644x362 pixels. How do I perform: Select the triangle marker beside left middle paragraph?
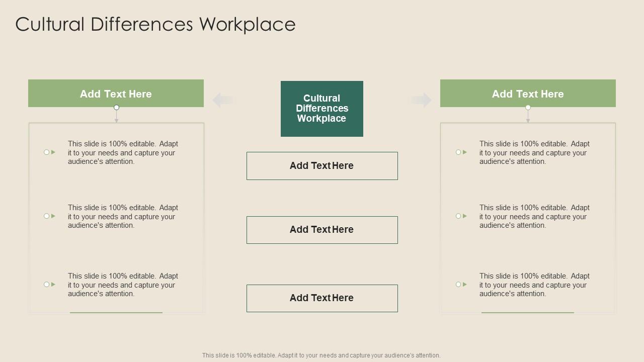point(52,216)
